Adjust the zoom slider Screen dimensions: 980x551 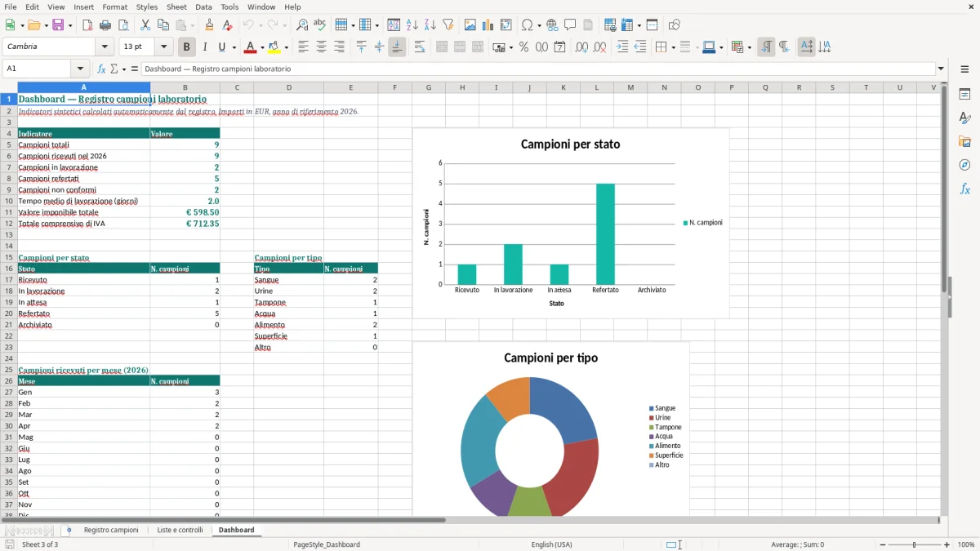coord(914,544)
